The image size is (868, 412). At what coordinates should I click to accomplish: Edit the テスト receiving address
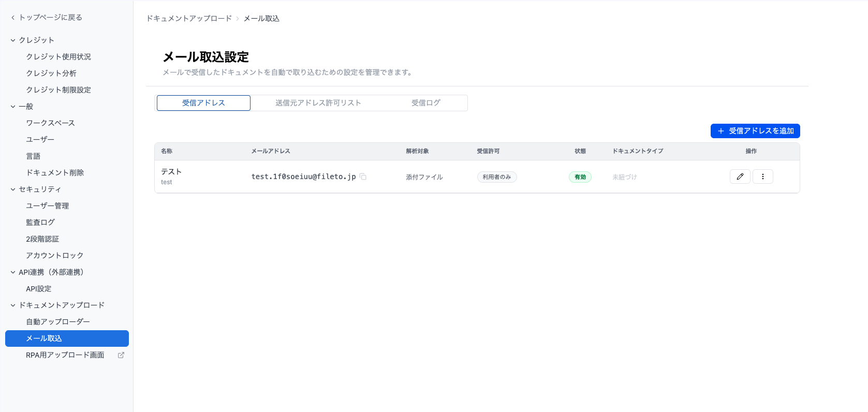[x=740, y=176]
